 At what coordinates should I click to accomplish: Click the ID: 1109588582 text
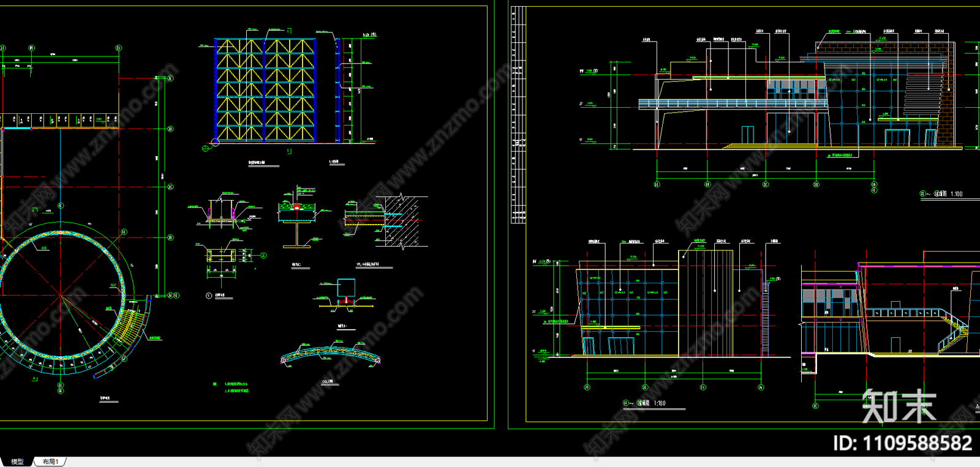click(902, 443)
